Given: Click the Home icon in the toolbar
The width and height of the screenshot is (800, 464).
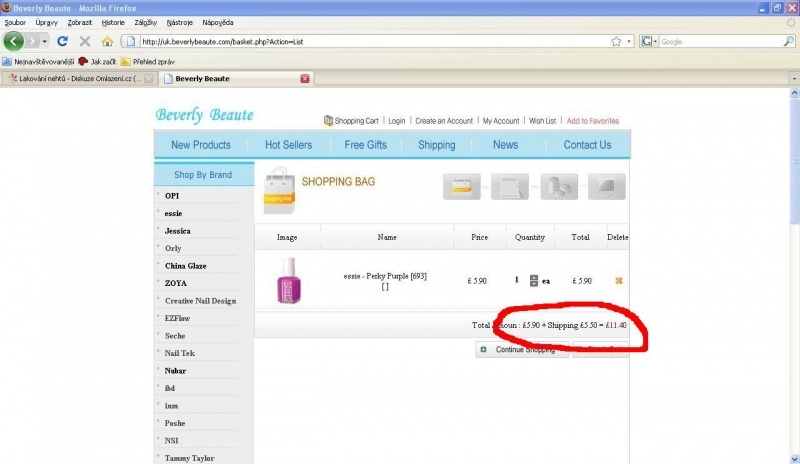Looking at the screenshot, I should pos(107,41).
